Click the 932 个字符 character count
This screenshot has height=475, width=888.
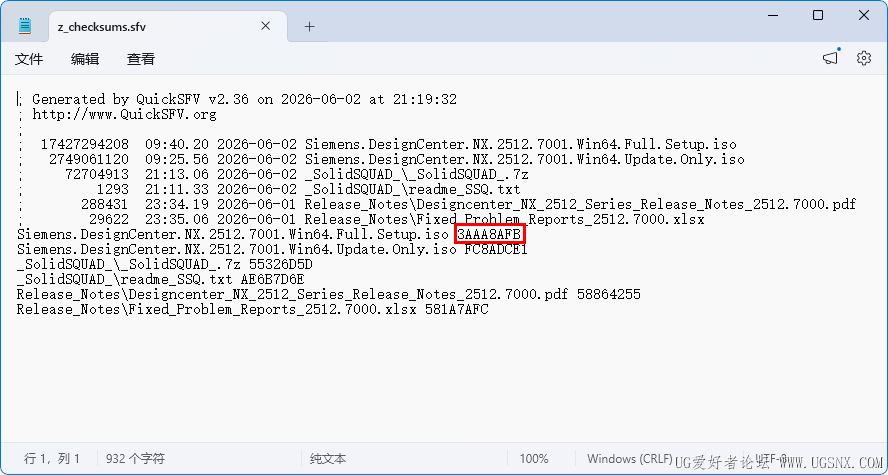point(135,459)
